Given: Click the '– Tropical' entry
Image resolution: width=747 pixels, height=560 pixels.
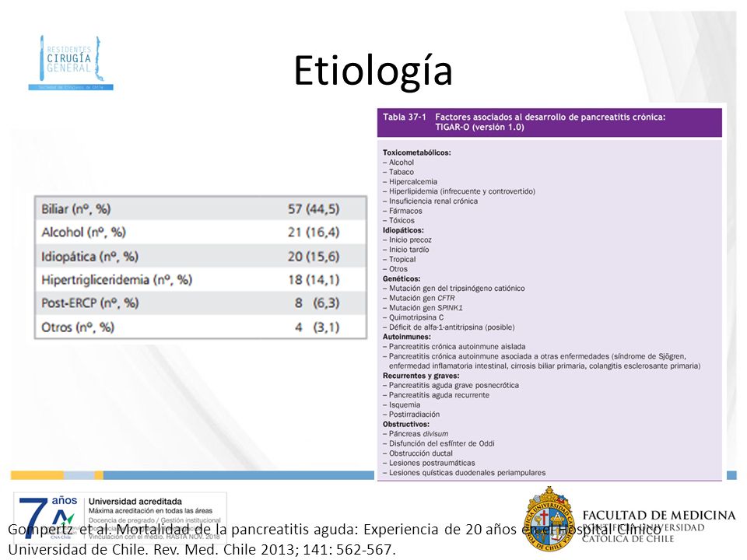Looking at the screenshot, I should (x=399, y=260).
